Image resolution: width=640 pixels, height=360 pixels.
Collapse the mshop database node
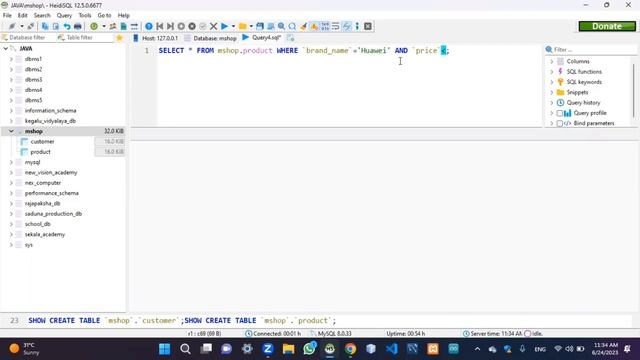(x=11, y=131)
